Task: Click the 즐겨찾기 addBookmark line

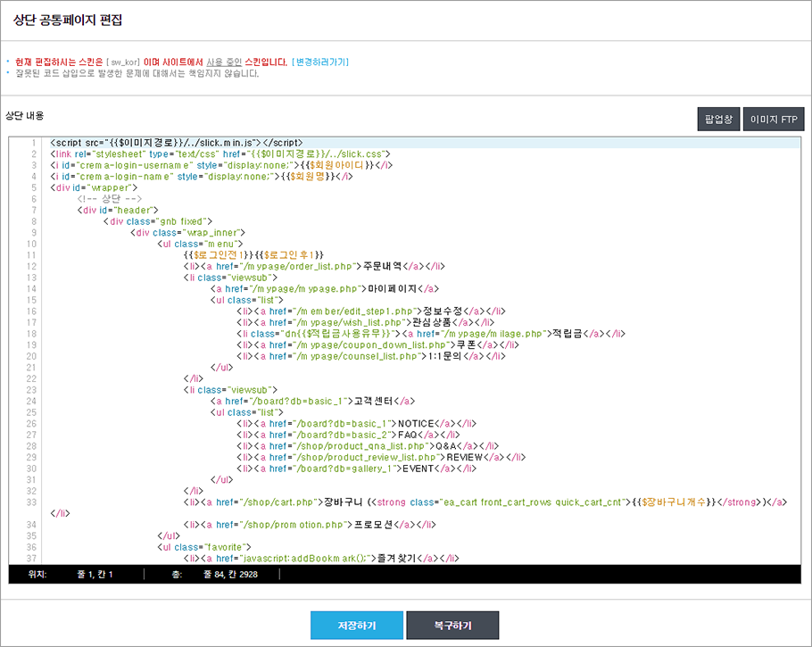Action: click(x=321, y=559)
